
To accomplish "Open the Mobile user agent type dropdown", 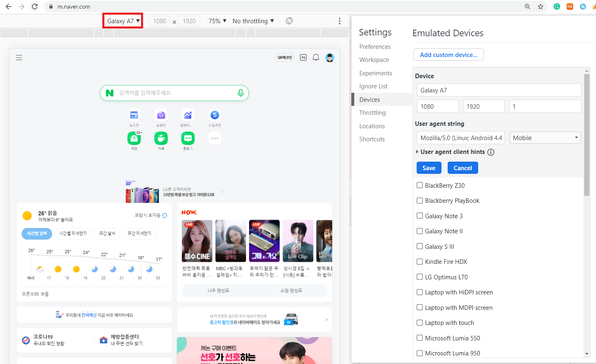I will pos(545,138).
